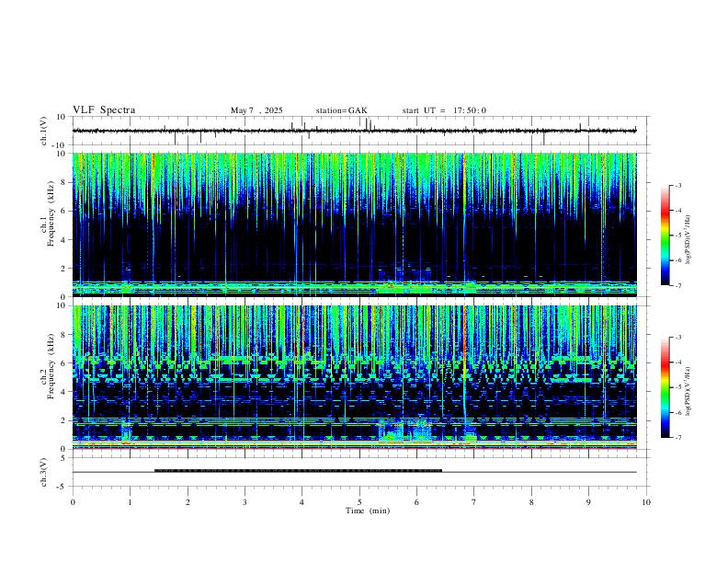The image size is (728, 563).
Task: Click the "-7" label on upper colorbar
Action: pyautogui.click(x=678, y=286)
